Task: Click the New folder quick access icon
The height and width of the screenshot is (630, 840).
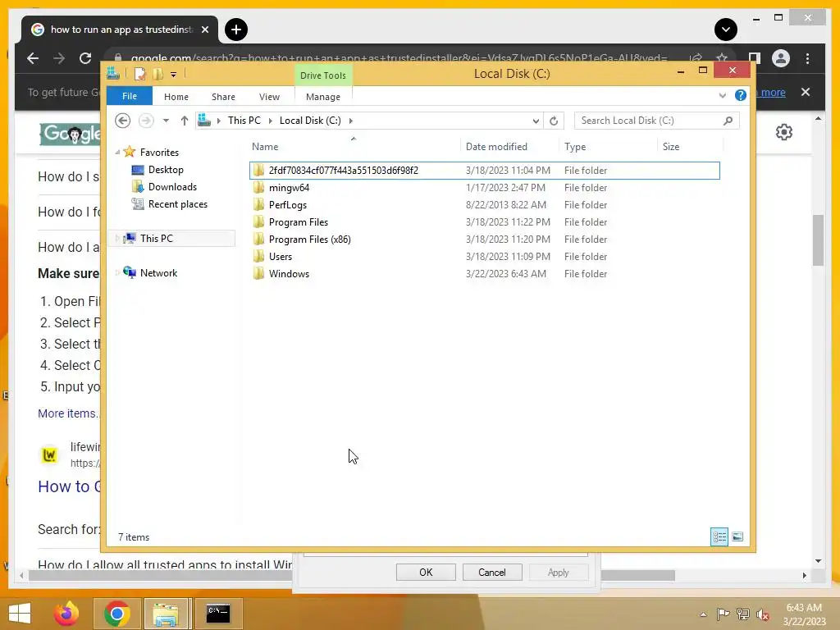Action: [158, 74]
